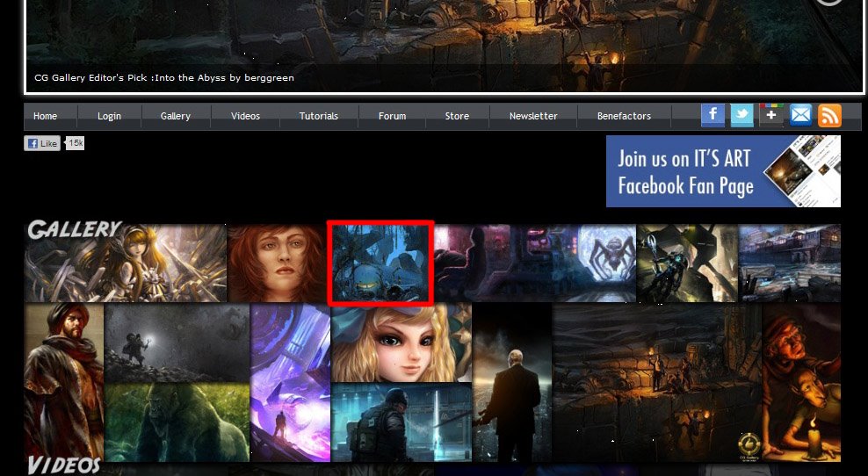The height and width of the screenshot is (476, 868).
Task: Click the VIDEOS section heading
Action: (x=63, y=465)
